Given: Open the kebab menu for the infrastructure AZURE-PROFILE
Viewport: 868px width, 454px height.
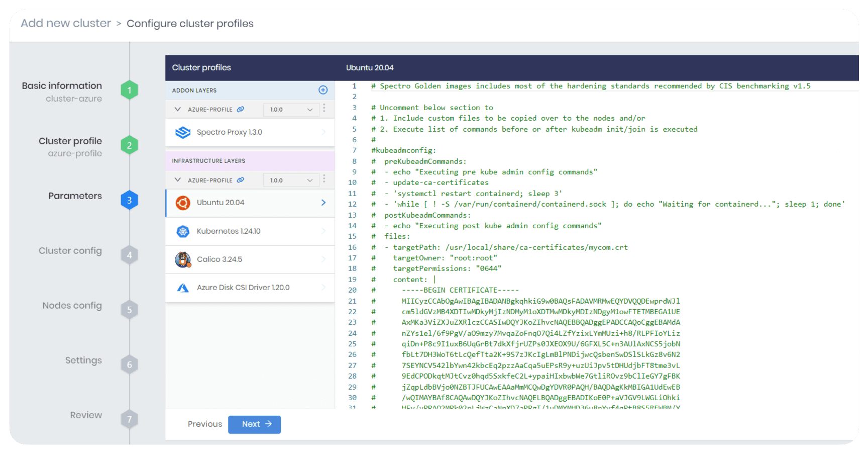Looking at the screenshot, I should coord(324,179).
